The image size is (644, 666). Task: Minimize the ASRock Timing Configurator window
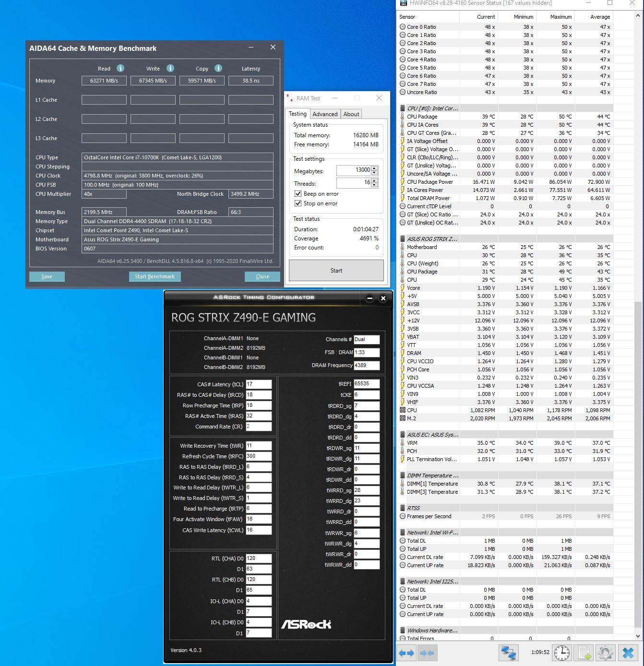pyautogui.click(x=370, y=298)
